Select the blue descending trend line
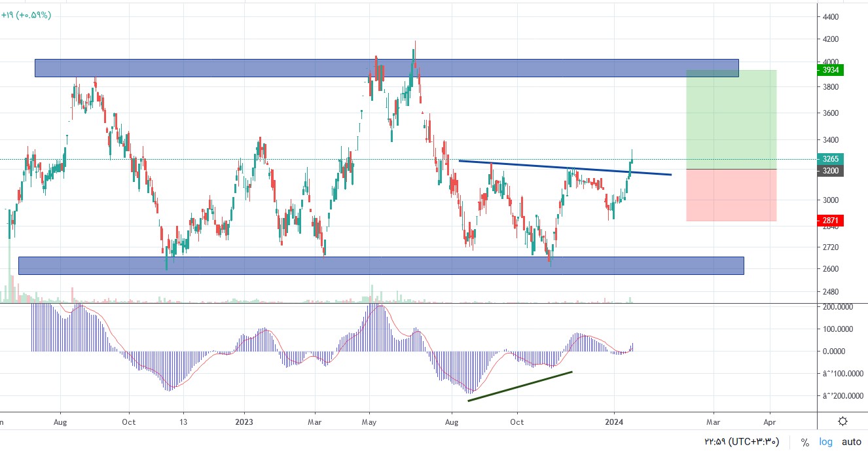This screenshot has width=868, height=451. click(565, 168)
